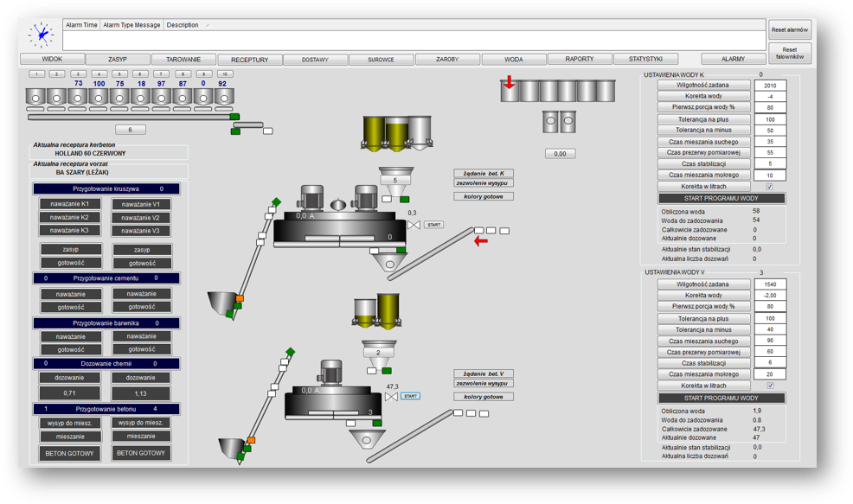Image resolution: width=853 pixels, height=504 pixels.
Task: Open the ALARMY screen
Action: (733, 59)
